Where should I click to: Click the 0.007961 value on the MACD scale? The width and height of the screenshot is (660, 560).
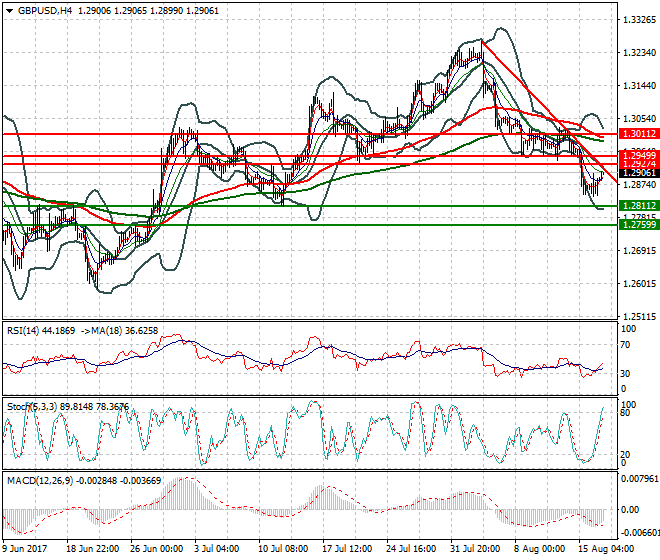tap(639, 479)
